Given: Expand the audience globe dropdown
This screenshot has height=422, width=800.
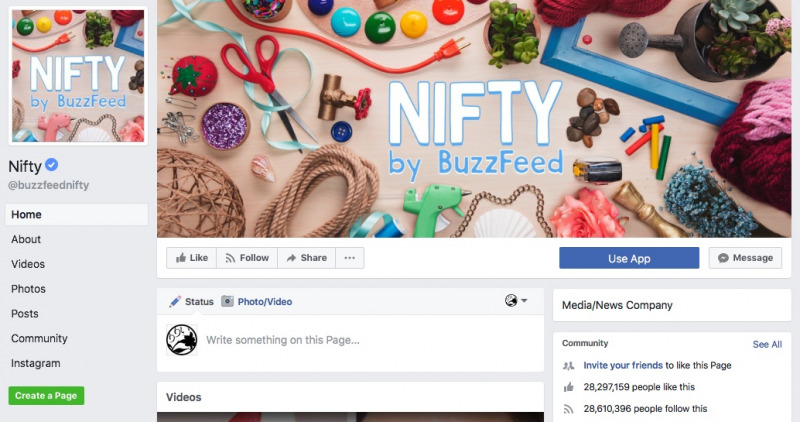Looking at the screenshot, I should click(516, 301).
